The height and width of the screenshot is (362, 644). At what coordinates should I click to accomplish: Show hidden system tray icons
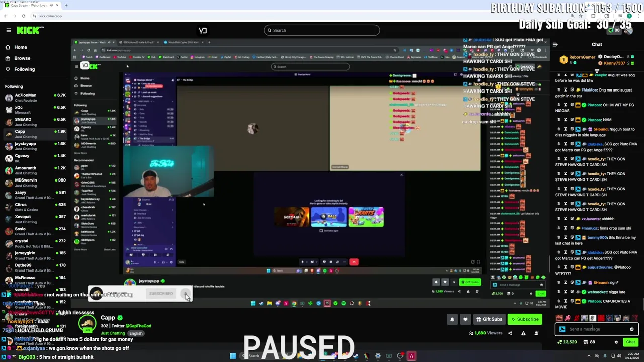589,356
